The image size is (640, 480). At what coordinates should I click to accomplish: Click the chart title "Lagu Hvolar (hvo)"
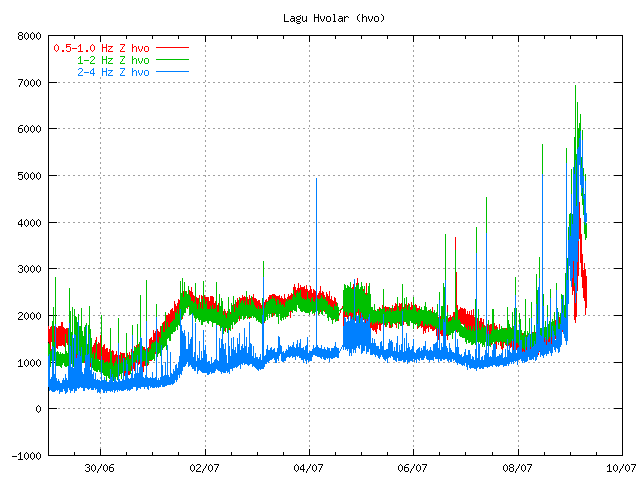[334, 18]
